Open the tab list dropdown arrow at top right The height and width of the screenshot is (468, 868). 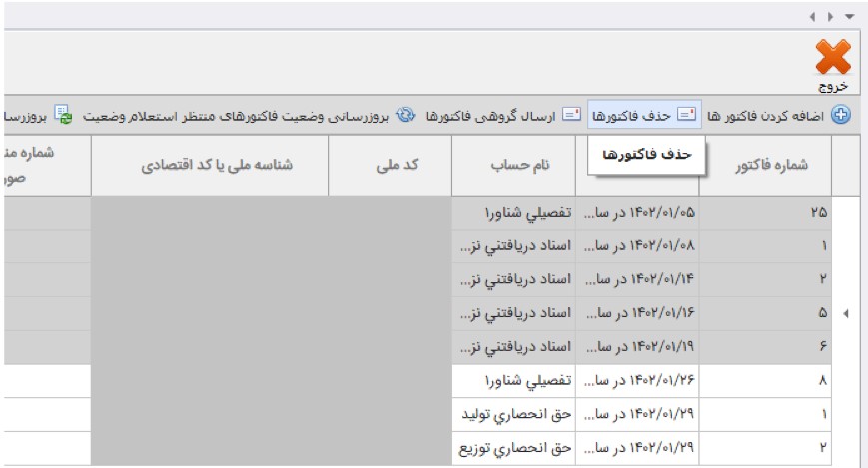pyautogui.click(x=850, y=17)
